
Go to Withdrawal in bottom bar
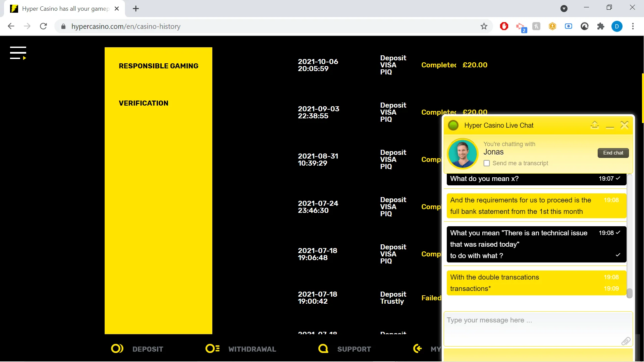tap(252, 349)
